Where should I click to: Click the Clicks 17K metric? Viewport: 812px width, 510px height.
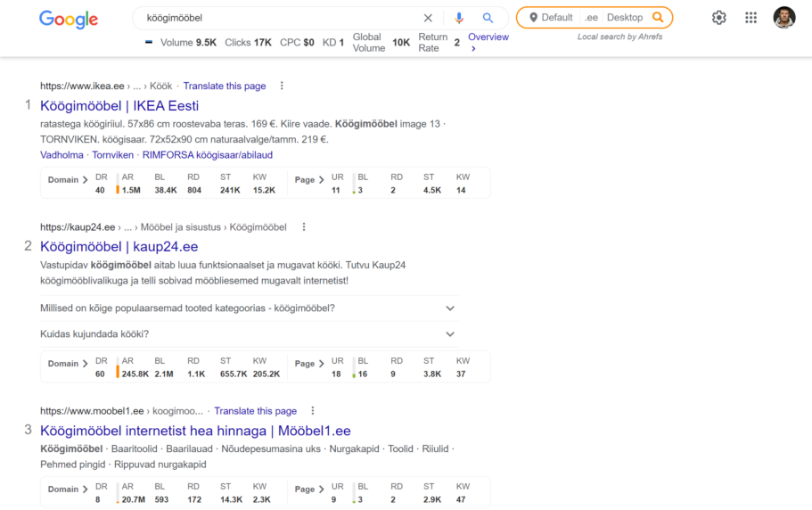(x=248, y=43)
